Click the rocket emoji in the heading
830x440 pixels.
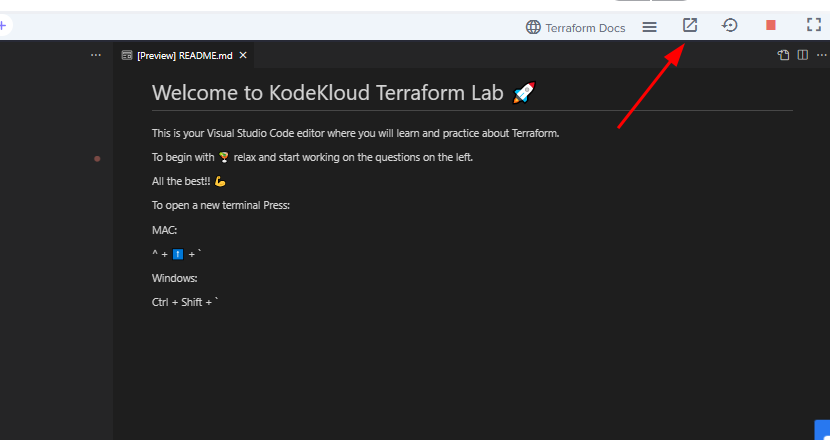coord(523,93)
